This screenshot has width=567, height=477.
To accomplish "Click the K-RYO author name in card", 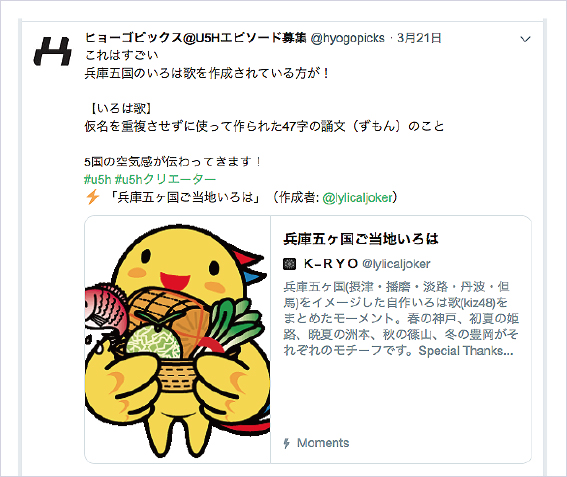I will pyautogui.click(x=331, y=264).
